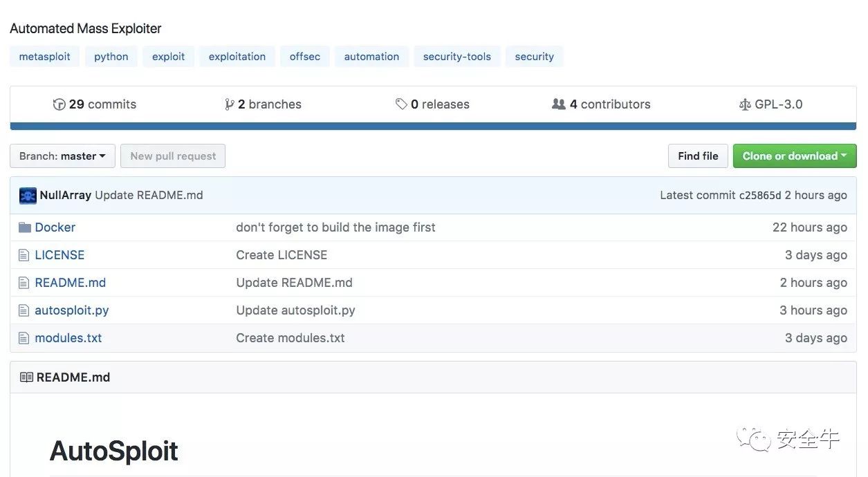Image resolution: width=868 pixels, height=477 pixels.
Task: Open the LICENSE file link
Action: tap(59, 255)
